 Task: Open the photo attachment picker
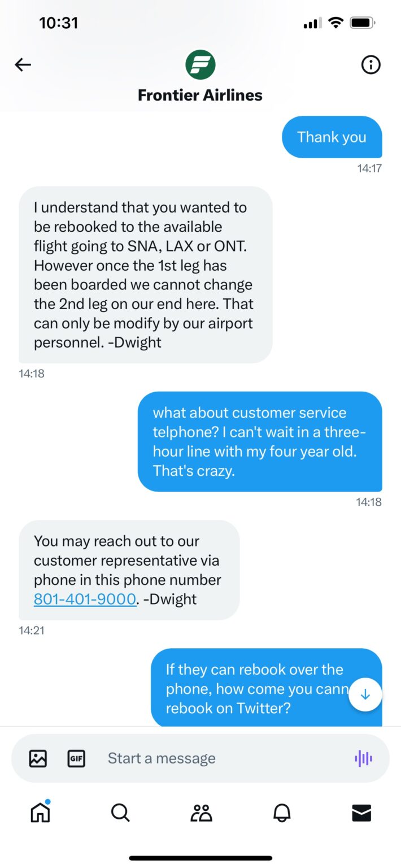coord(36,759)
